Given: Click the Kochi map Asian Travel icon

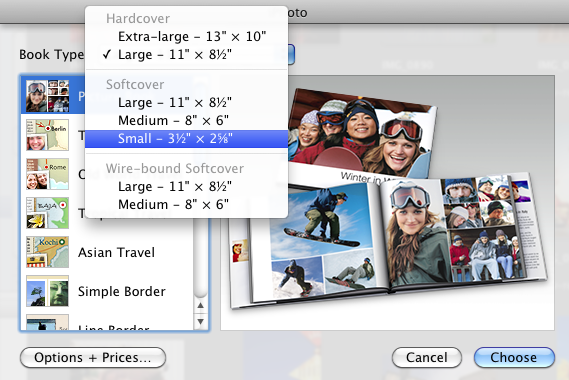Looking at the screenshot, I should (48, 252).
